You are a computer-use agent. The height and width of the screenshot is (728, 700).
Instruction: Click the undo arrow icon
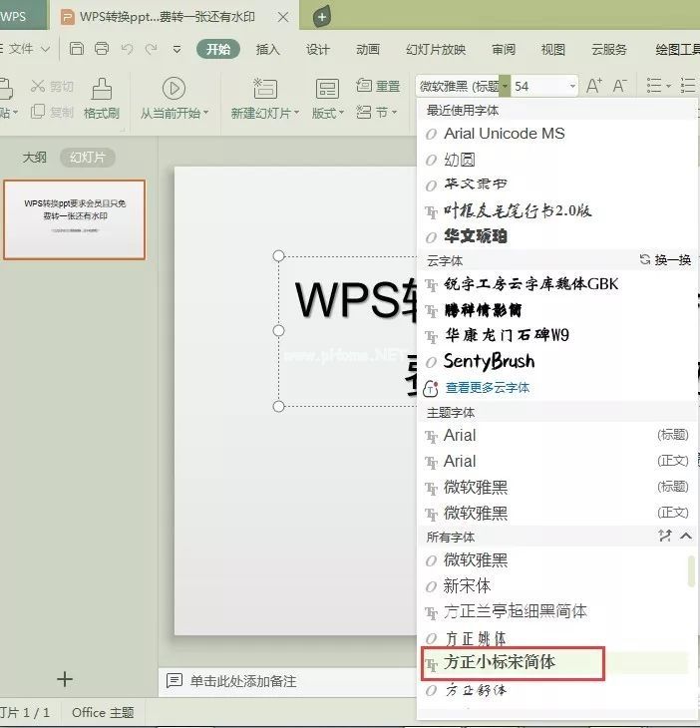pos(127,49)
